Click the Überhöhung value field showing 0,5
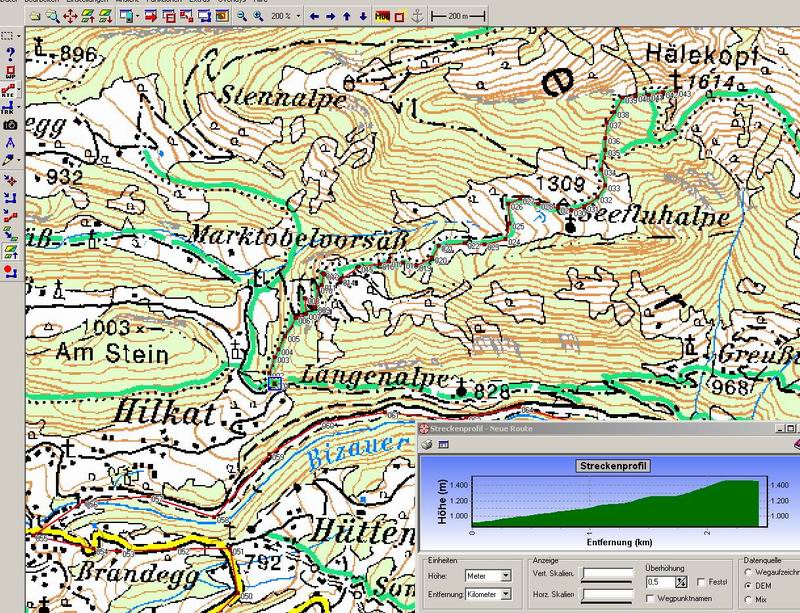800x613 pixels. [x=660, y=582]
